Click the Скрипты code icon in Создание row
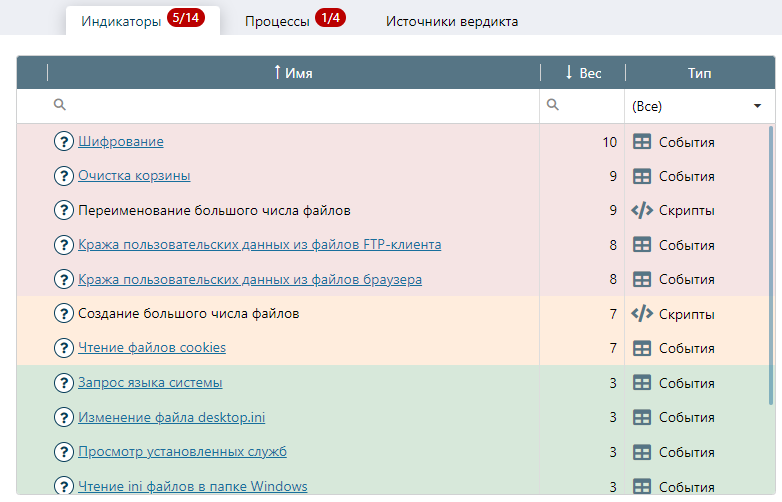The height and width of the screenshot is (502, 782). [x=642, y=314]
